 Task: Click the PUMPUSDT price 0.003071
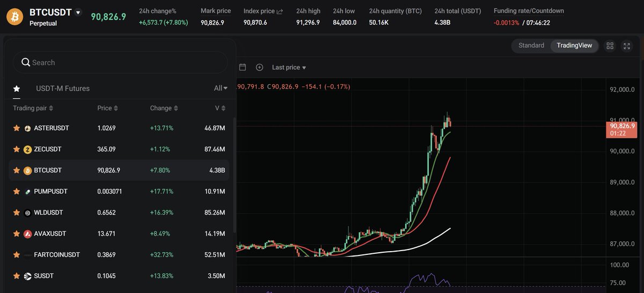109,192
